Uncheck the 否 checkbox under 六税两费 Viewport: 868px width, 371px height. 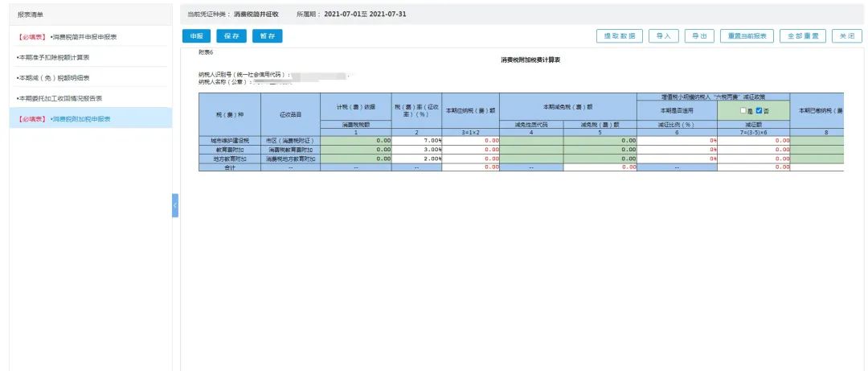(759, 111)
